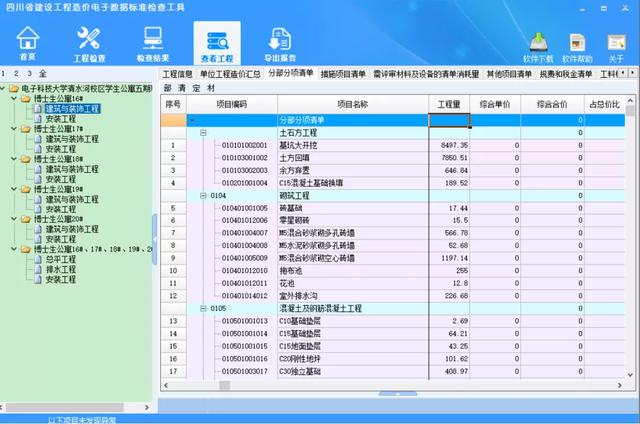
Task: Click the C30独立基础 row name
Action: click(300, 371)
